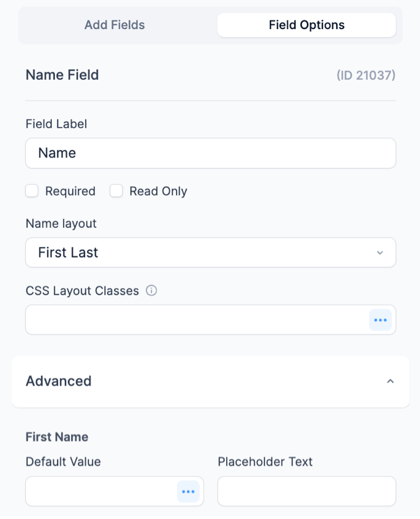Click the Required checkbox label text
This screenshot has width=420, height=519.
coord(70,192)
